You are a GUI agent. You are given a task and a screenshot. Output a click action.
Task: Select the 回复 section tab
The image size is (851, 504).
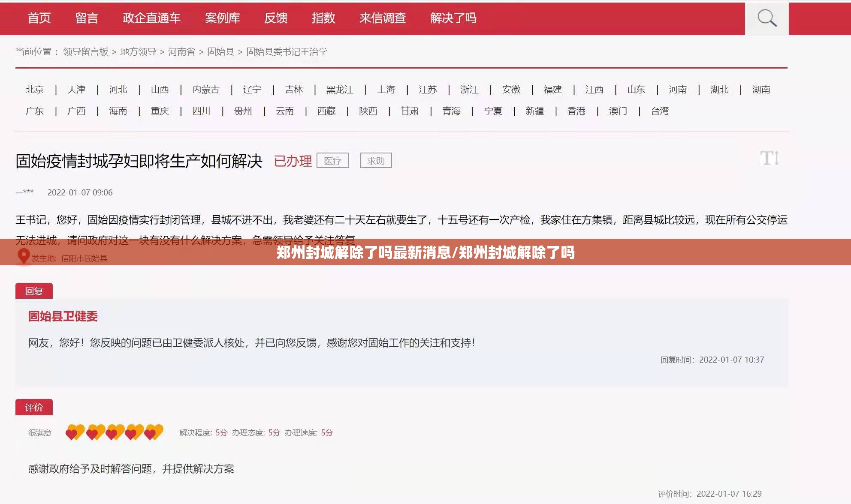(x=34, y=291)
